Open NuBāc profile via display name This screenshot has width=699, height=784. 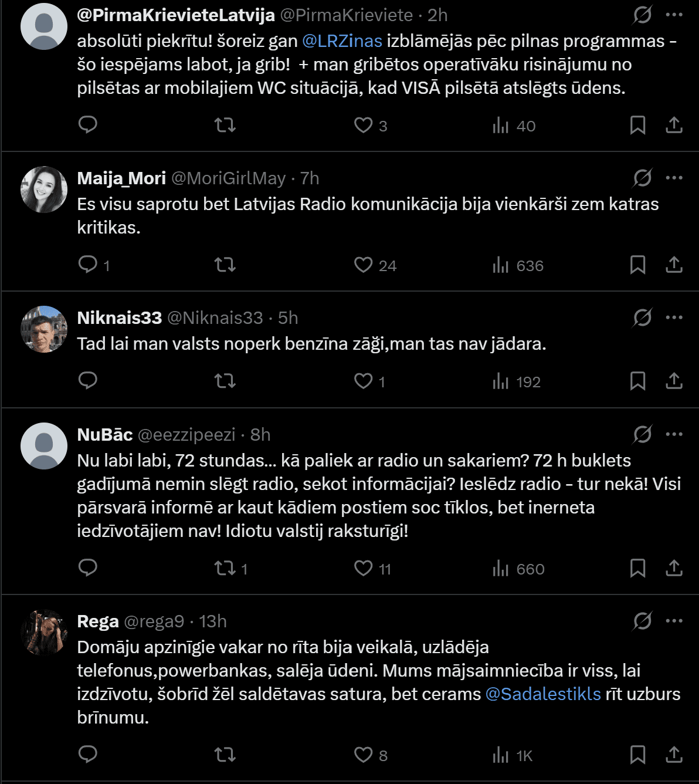click(105, 434)
